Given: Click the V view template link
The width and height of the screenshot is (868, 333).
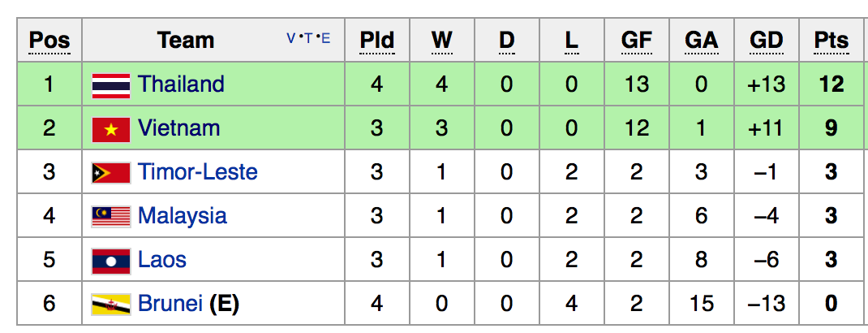Looking at the screenshot, I should (x=291, y=37).
